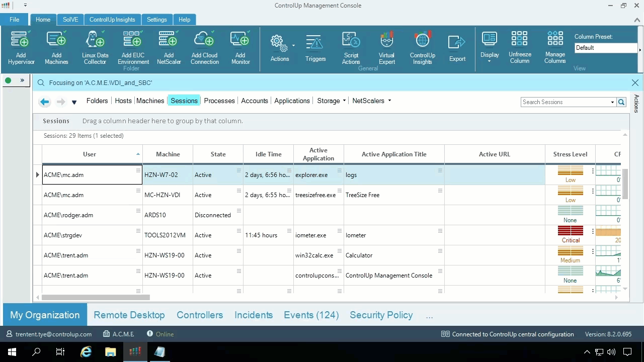Click the Critical stress level indicator
Screen dimensions: 644x362
tap(571, 235)
